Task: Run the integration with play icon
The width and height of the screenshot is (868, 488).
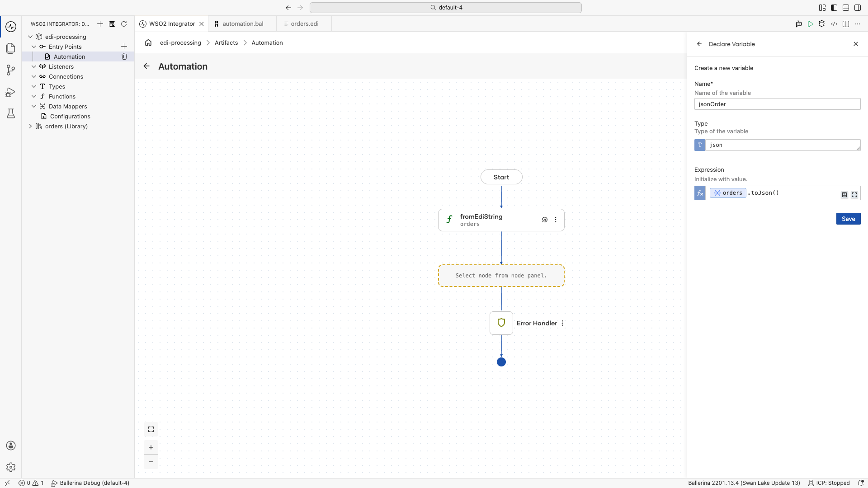Action: [811, 24]
